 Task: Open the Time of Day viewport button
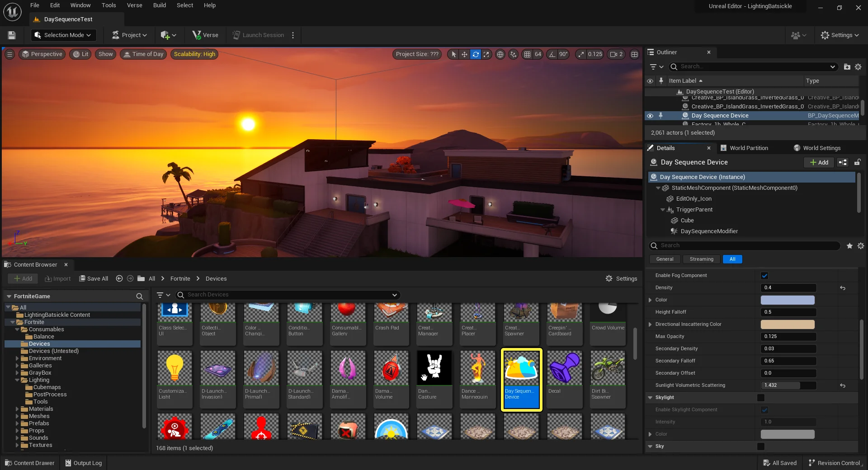click(143, 54)
